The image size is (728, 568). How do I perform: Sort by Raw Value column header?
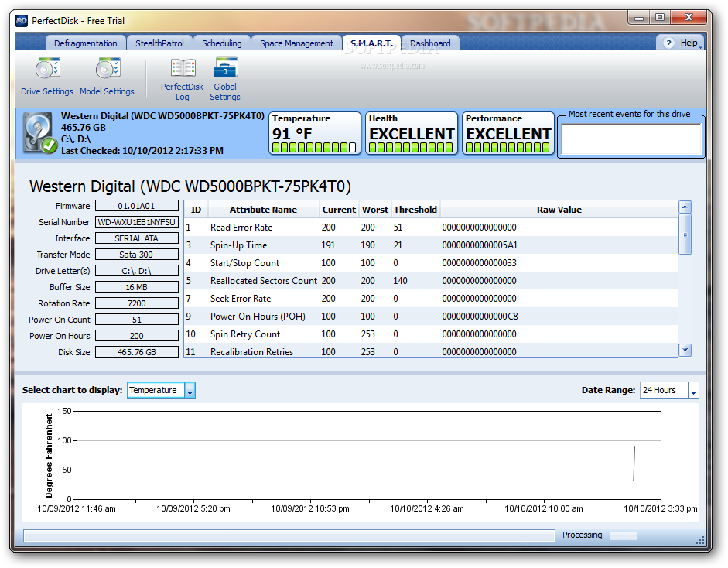pos(559,210)
